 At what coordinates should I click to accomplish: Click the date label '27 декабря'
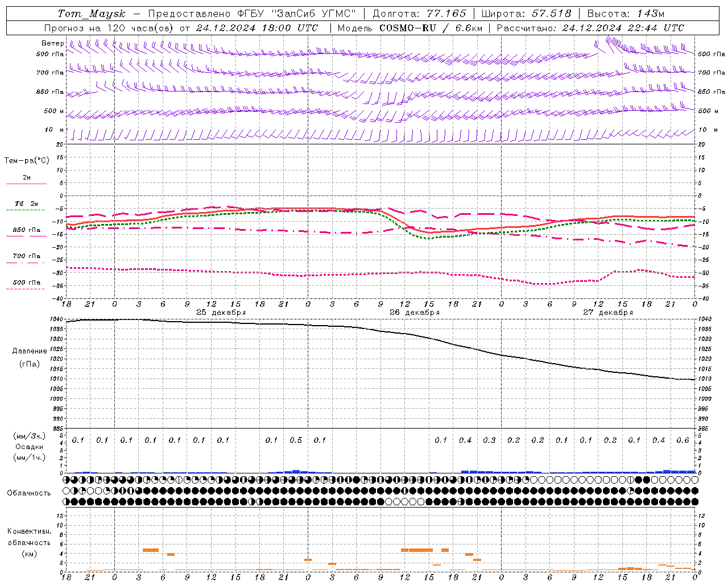pos(608,313)
